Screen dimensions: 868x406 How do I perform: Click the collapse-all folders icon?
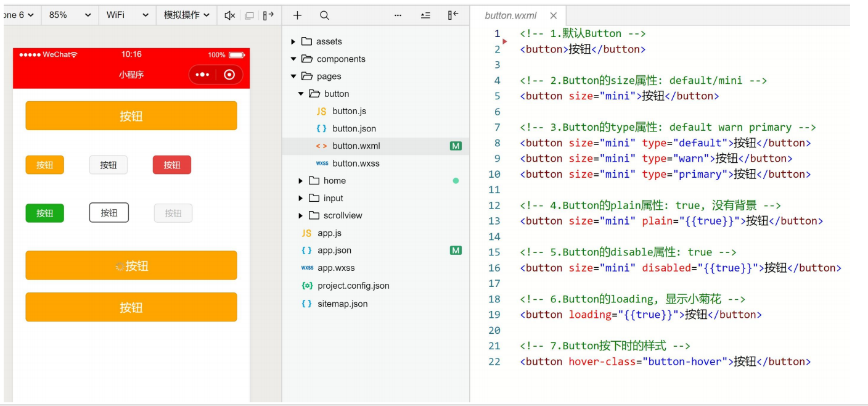click(425, 15)
